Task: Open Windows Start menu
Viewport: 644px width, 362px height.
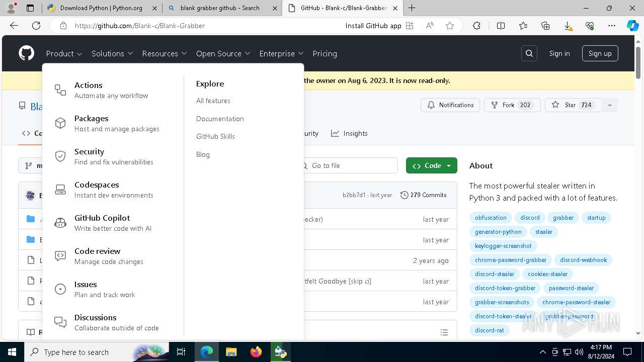Action: pos(12,352)
